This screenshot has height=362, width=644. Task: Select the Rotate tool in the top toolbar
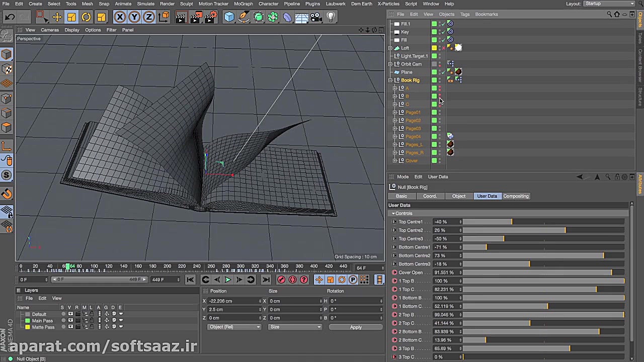point(86,17)
